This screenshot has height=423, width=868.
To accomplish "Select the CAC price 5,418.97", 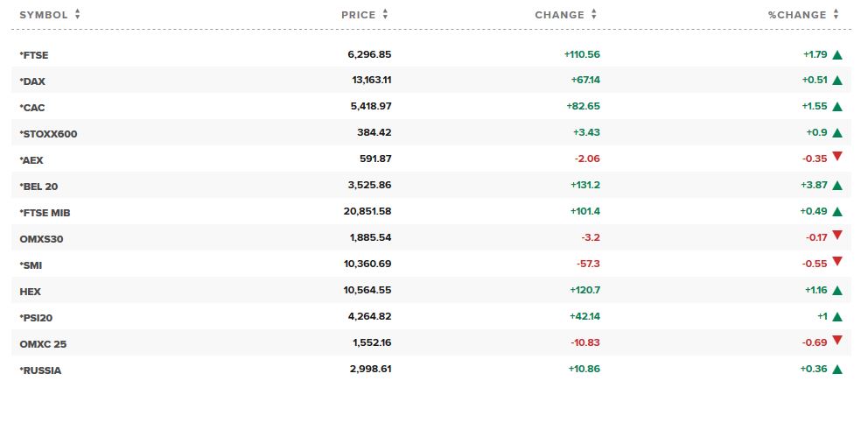I will click(370, 106).
